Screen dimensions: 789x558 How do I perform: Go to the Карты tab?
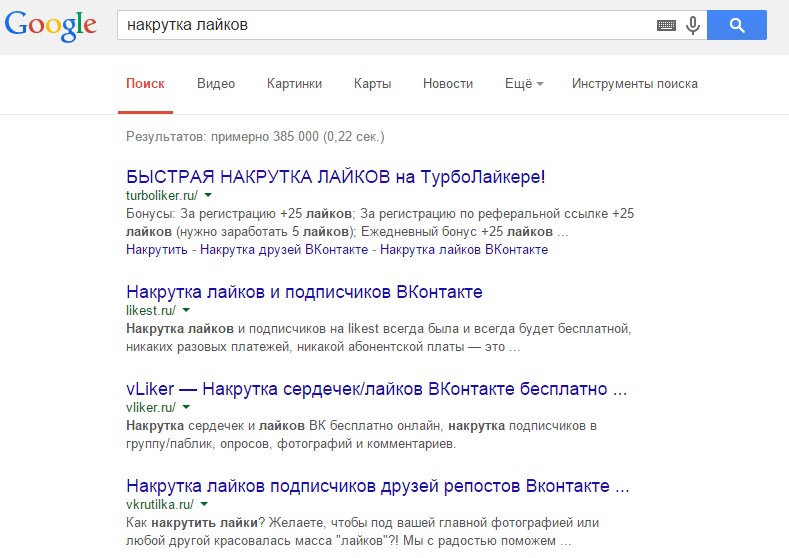click(372, 84)
